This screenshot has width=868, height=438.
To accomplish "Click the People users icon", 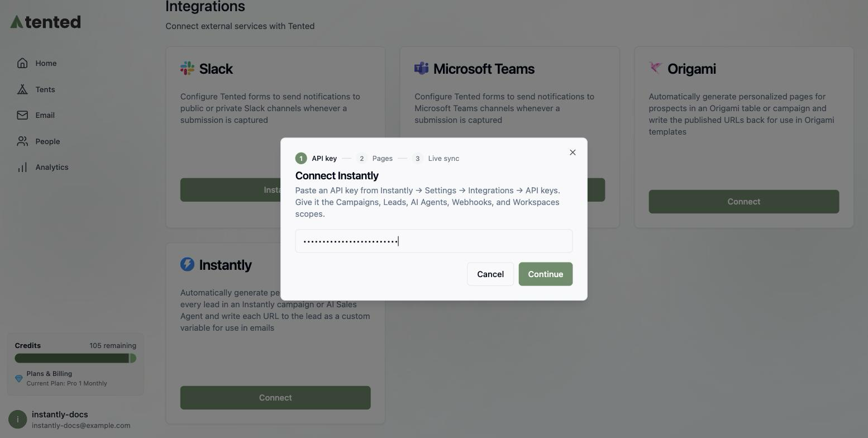I will (22, 141).
